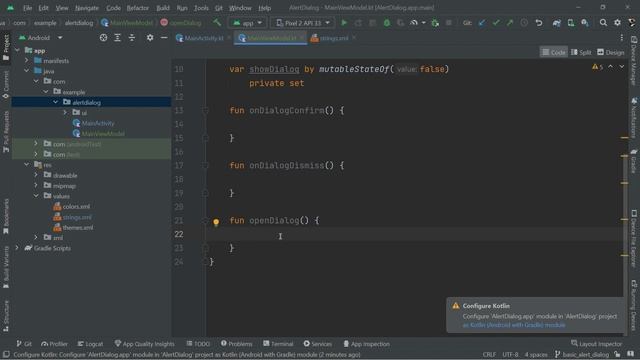
Task: Click the Git update project arrow
Action: point(482,23)
